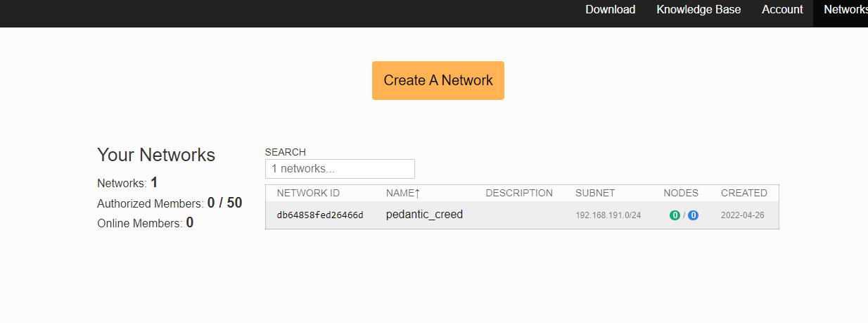
Task: Open the pedantic_creed network
Action: pyautogui.click(x=424, y=215)
